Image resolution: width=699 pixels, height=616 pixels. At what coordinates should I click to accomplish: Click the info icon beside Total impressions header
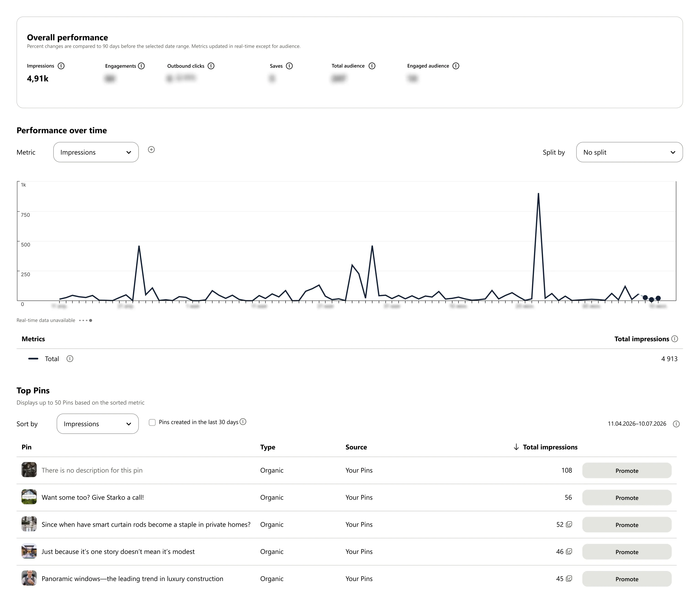[x=674, y=339]
